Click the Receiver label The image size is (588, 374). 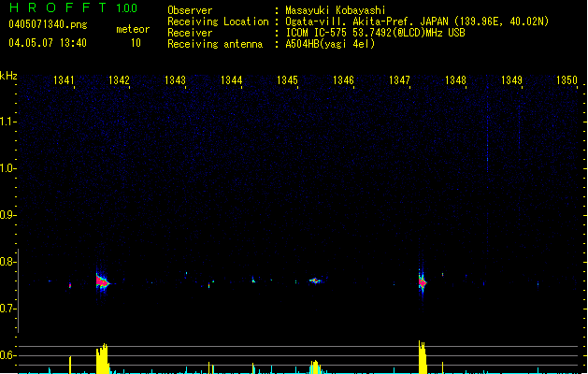[x=190, y=33]
